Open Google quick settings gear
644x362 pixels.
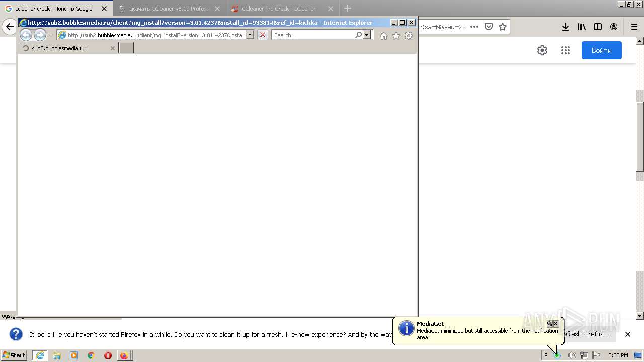(x=542, y=50)
